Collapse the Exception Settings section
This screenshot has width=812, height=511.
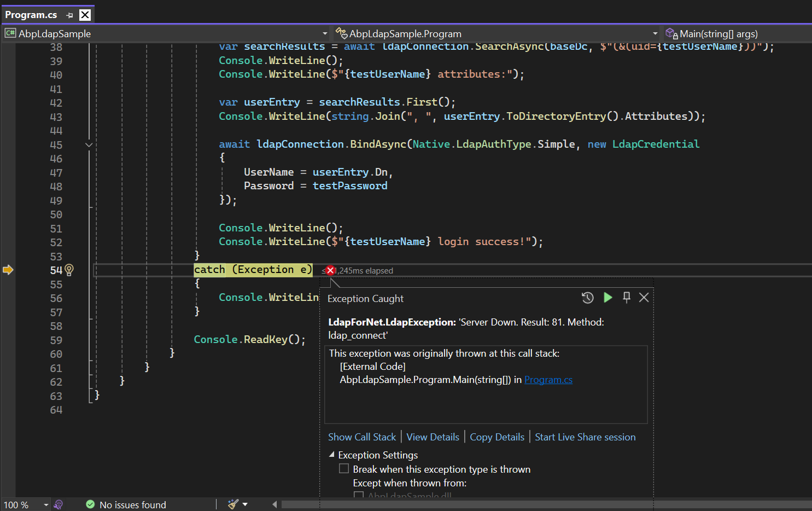click(331, 455)
